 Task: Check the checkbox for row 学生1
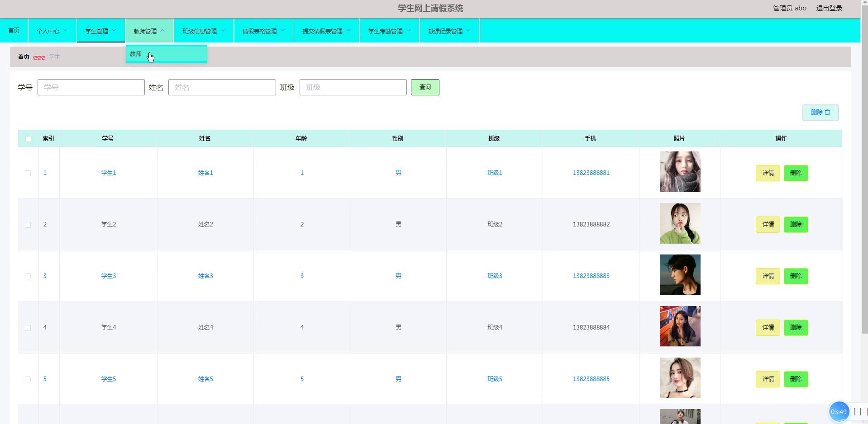click(x=28, y=173)
